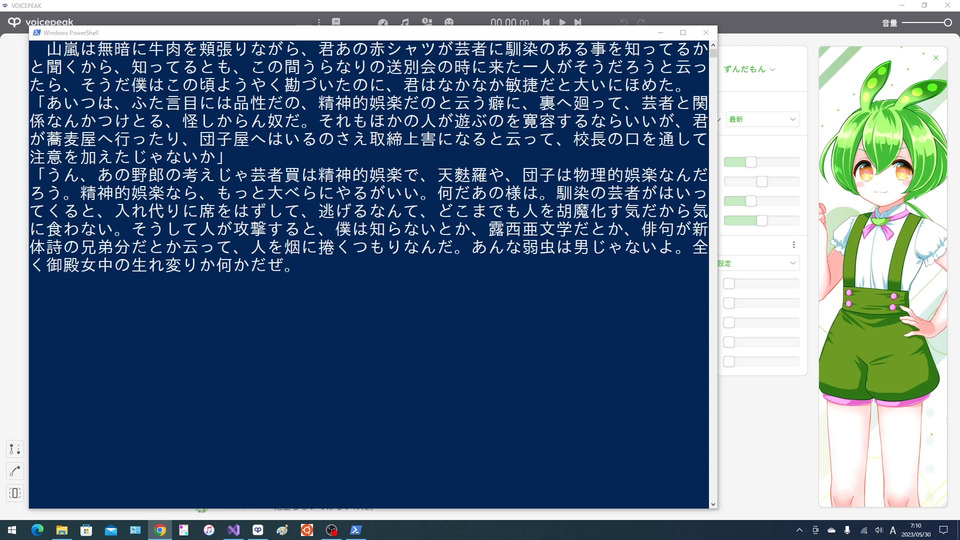Open the Windows Start menu
The width and height of the screenshot is (960, 540).
[x=12, y=530]
